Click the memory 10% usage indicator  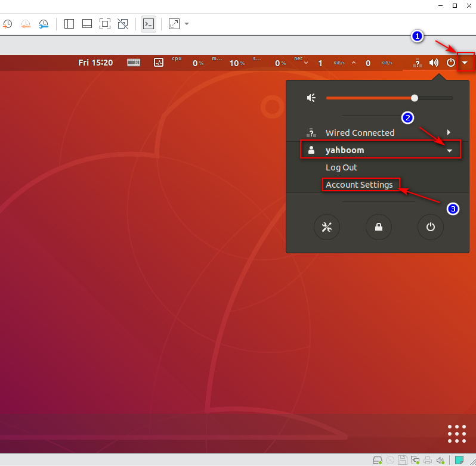coord(228,61)
